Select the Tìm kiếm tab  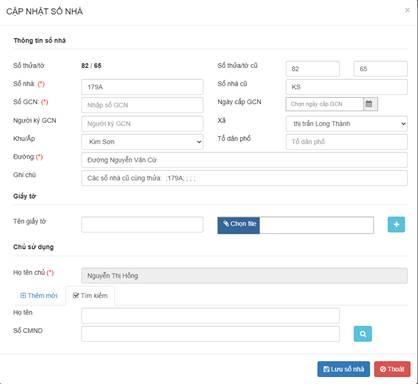[90, 296]
